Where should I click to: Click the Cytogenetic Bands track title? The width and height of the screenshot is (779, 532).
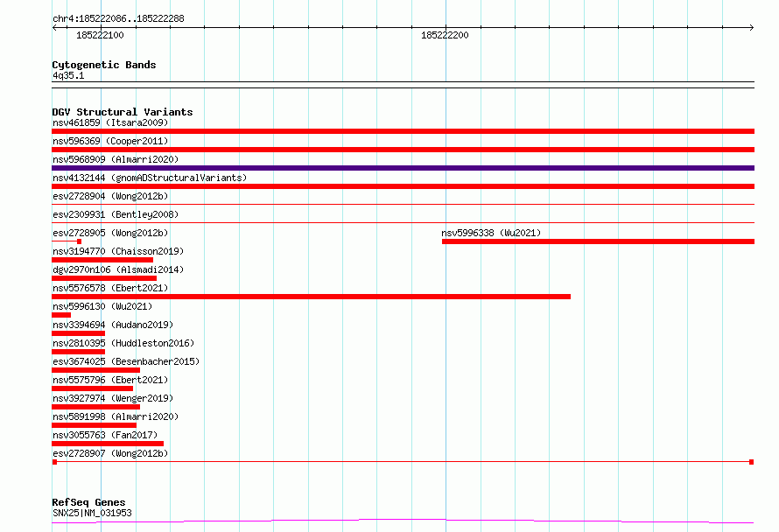coord(104,65)
